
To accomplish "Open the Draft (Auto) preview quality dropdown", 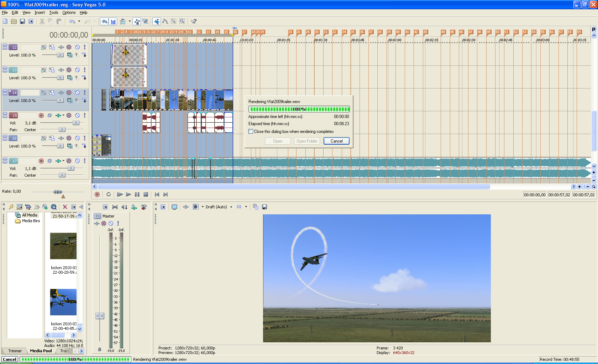I will point(231,207).
